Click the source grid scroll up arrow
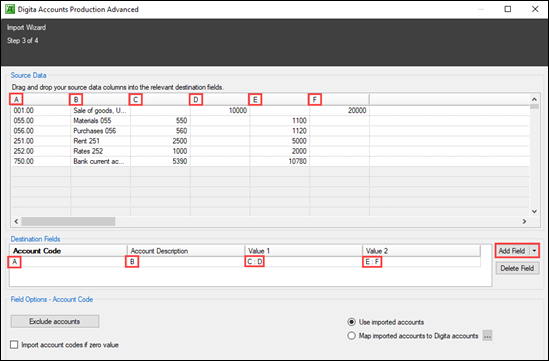Viewport: 549px width, 361px height. (x=534, y=99)
